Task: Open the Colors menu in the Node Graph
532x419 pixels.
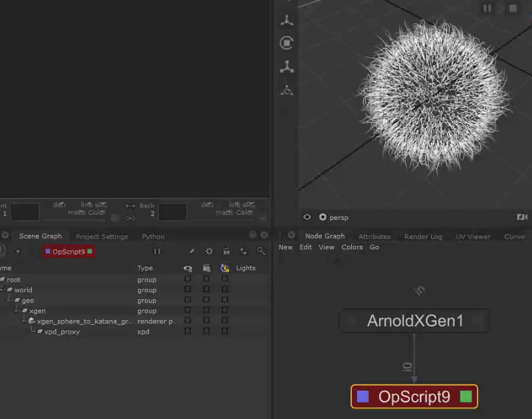Action: tap(352, 247)
